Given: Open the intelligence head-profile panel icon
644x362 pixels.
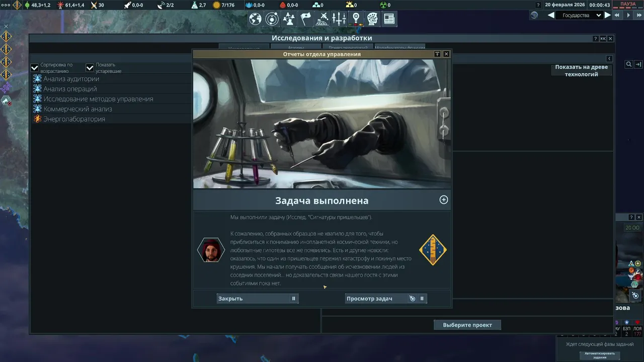Looking at the screenshot, I should click(372, 19).
